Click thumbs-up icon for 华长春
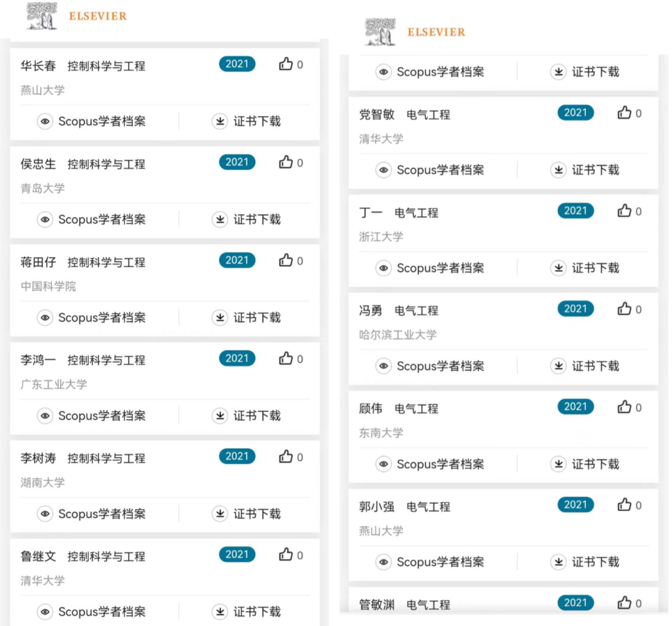The width and height of the screenshot is (672, 626). click(x=286, y=64)
